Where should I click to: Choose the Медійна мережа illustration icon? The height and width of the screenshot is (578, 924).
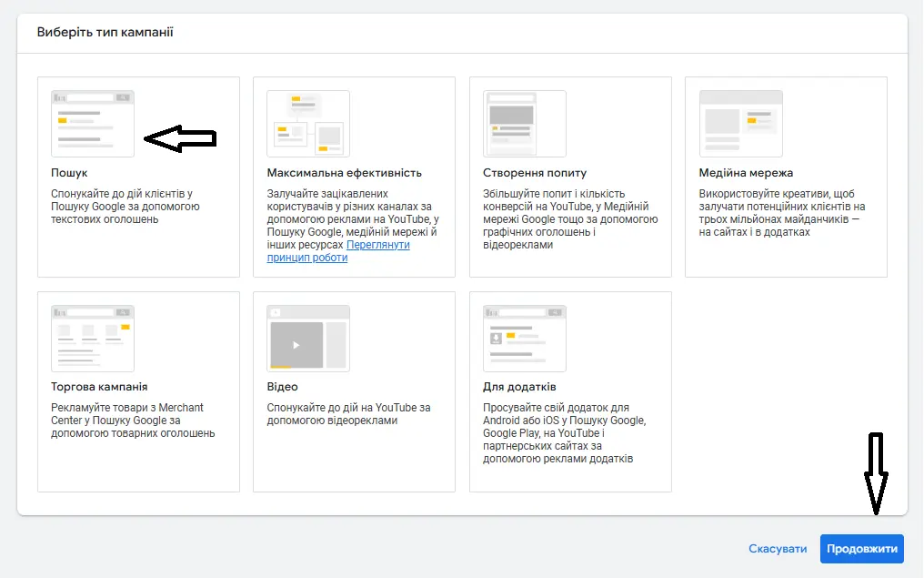tap(740, 123)
